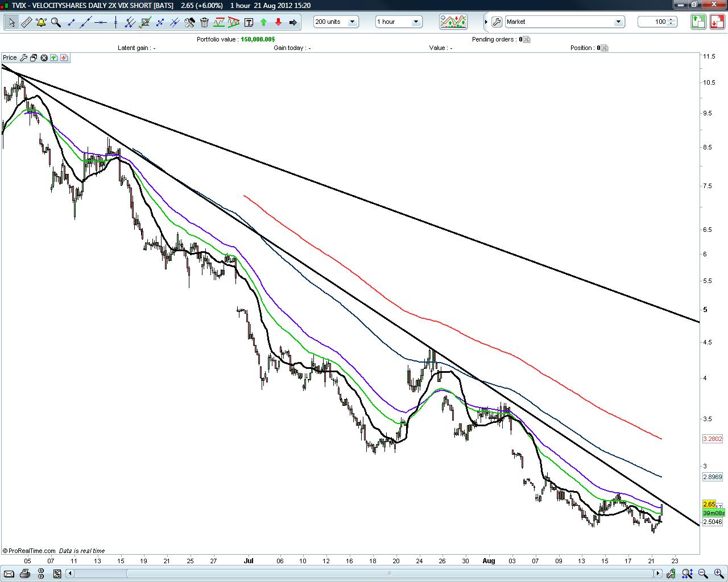This screenshot has width=728, height=582.
Task: Click the 2.8969 blue moving average label
Action: (713, 477)
